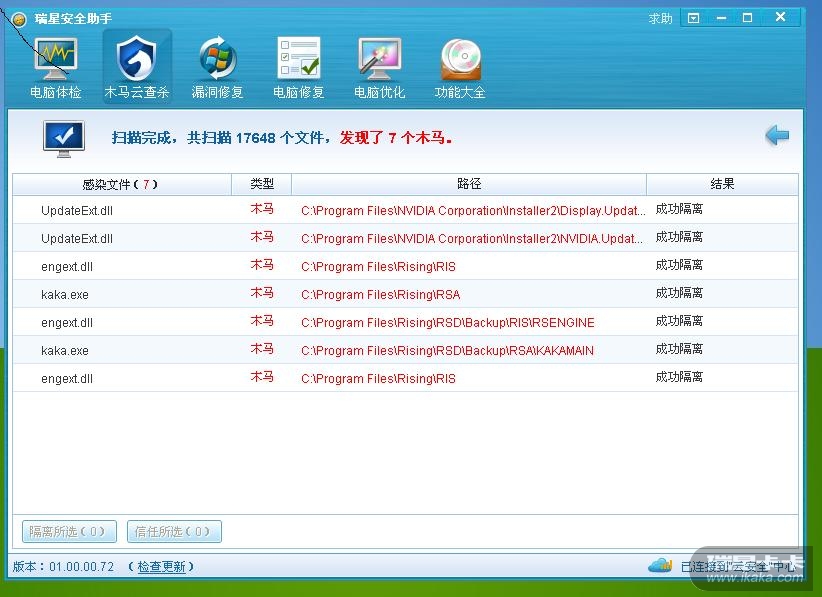The width and height of the screenshot is (822, 597).
Task: Select UpdateExt.dll row with NVIDIA.Updat path
Action: point(405,238)
